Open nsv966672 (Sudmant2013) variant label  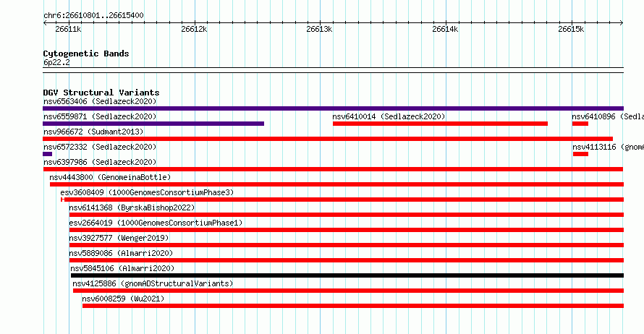93,132
